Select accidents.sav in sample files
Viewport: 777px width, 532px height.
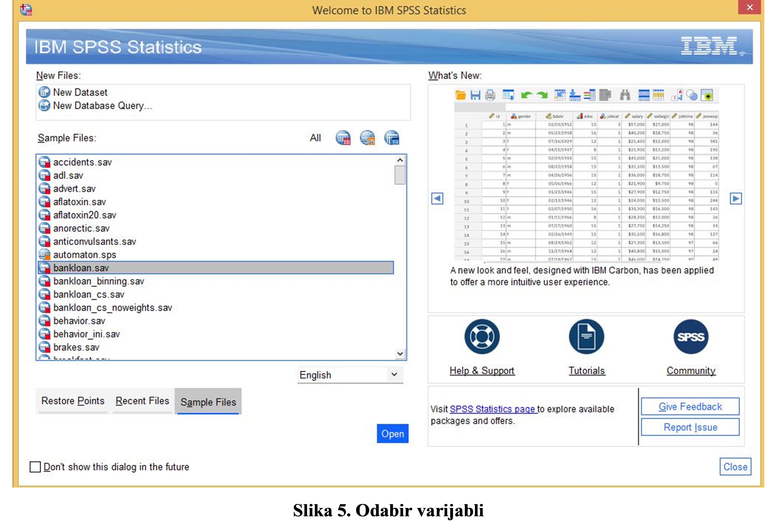point(216,162)
